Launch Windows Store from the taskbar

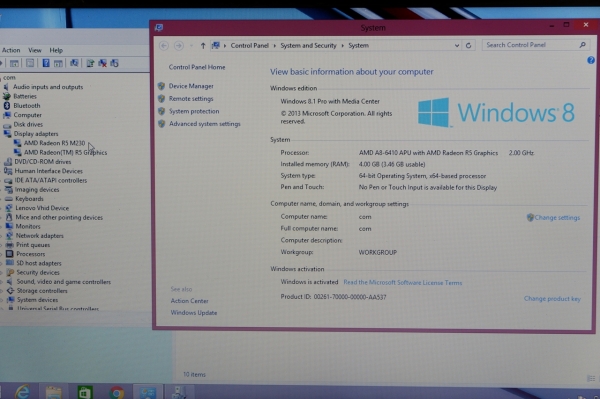click(85, 392)
